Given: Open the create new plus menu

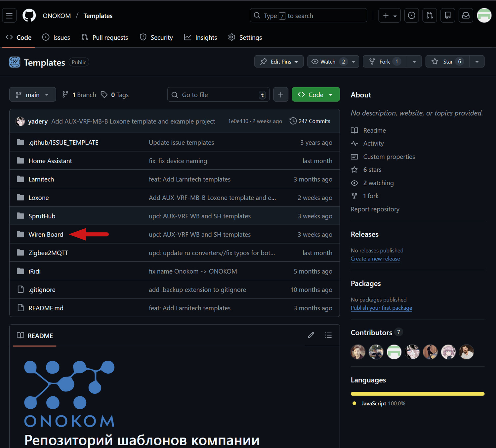Looking at the screenshot, I should point(390,16).
